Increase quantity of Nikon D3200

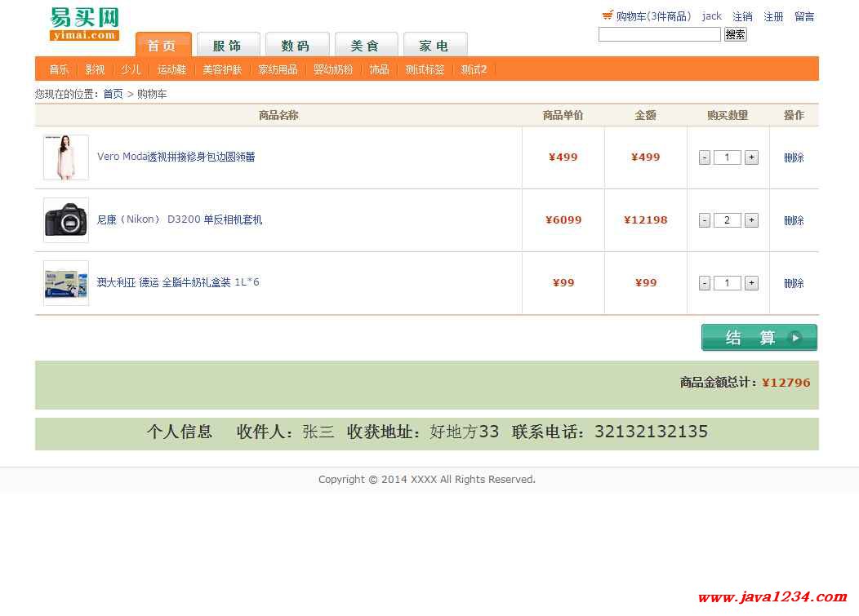751,220
